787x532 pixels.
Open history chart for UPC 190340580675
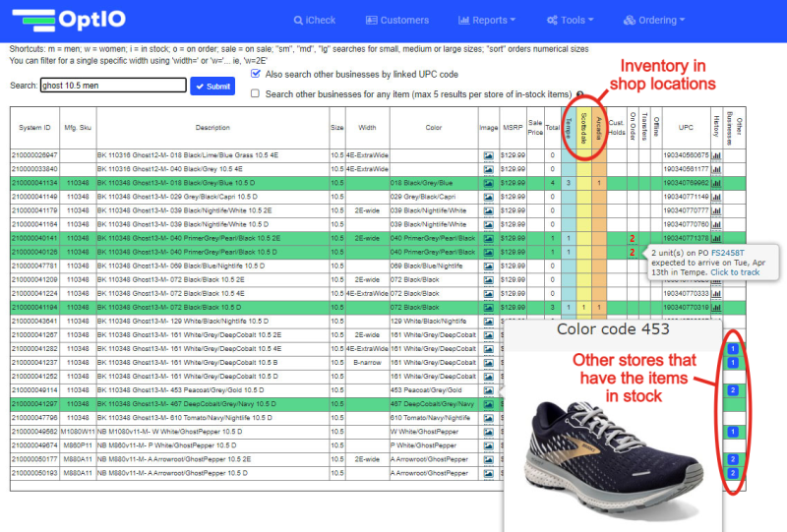click(717, 155)
